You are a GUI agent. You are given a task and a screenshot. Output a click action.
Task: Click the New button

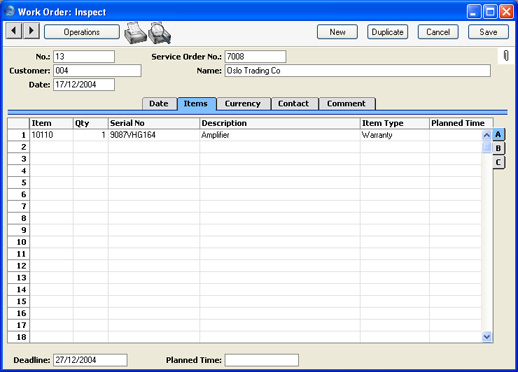(x=337, y=32)
